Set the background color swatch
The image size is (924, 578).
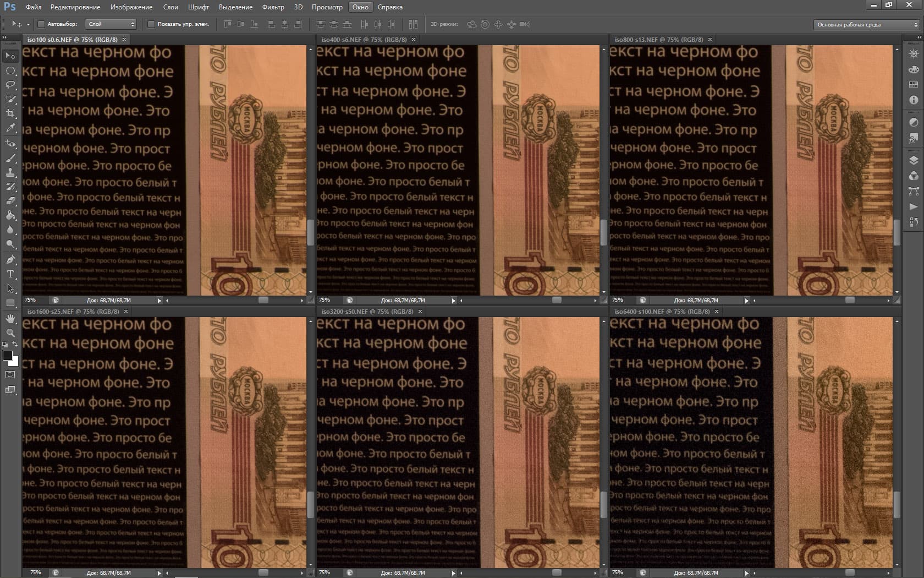tap(15, 362)
